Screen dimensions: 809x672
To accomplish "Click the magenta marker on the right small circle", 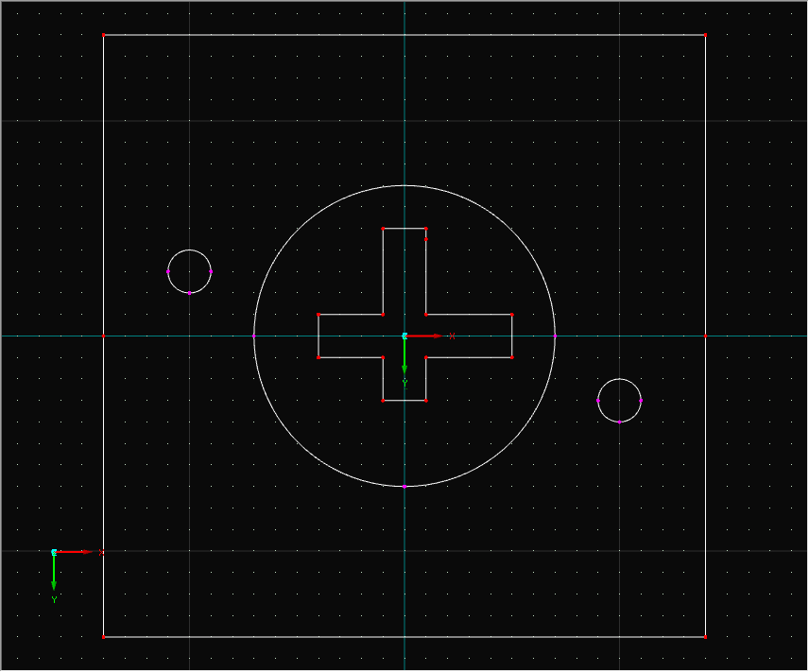I will (642, 400).
